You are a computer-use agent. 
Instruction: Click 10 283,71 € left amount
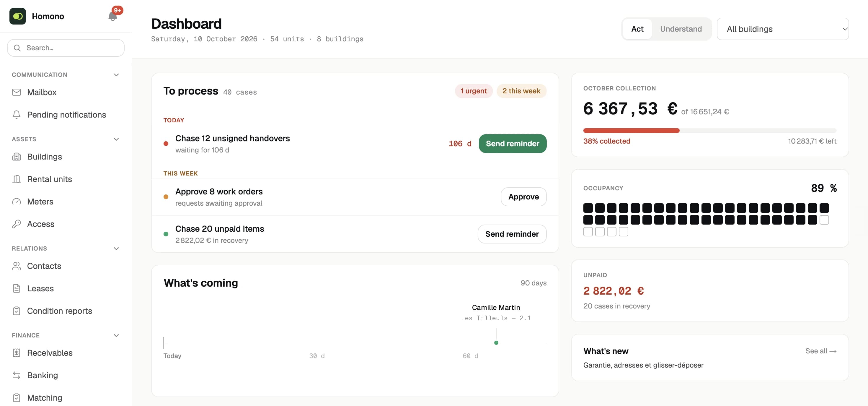click(812, 141)
